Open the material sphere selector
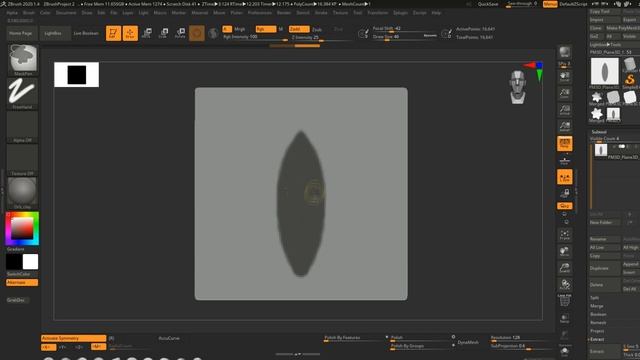Image resolution: width=640 pixels, height=360 pixels. (22, 193)
